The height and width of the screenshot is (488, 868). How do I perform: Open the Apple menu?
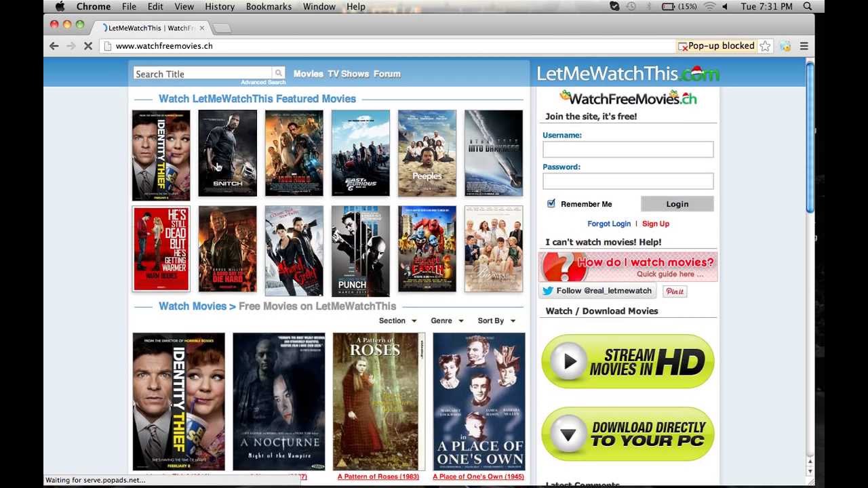[x=60, y=6]
